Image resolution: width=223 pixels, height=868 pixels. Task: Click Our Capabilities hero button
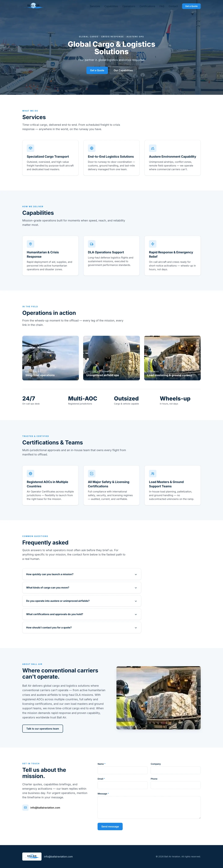click(123, 70)
